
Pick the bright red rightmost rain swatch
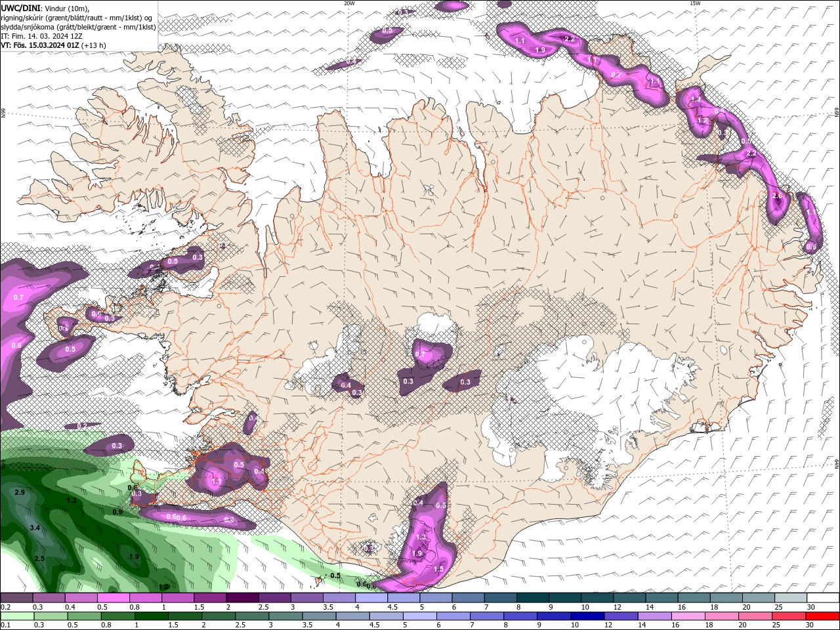[823, 616]
